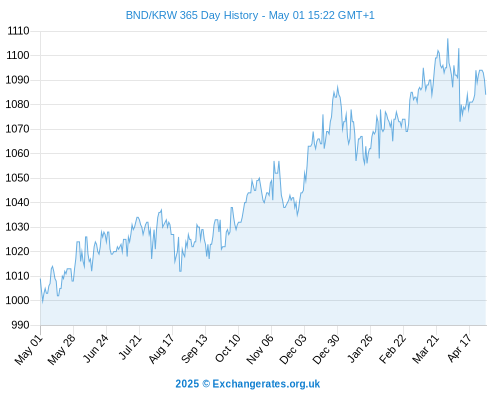Select the Dec 30 x-axis date label

326,349
